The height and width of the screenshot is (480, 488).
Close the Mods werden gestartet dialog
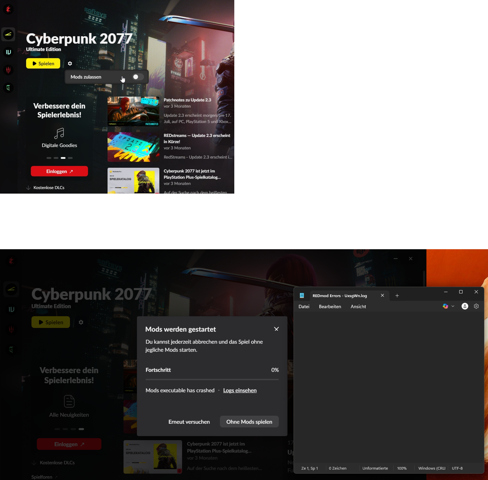click(x=276, y=329)
